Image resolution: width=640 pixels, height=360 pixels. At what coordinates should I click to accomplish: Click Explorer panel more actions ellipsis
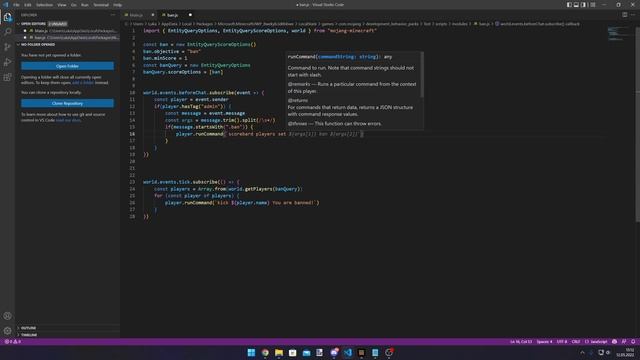(x=113, y=15)
